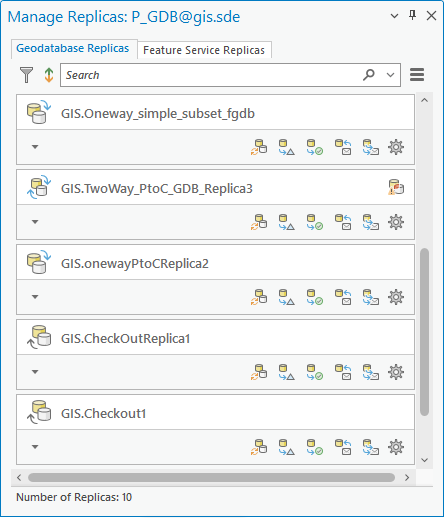The image size is (444, 518).
Task: Synchronize changes for GIS.onewayPtoCReplica2
Action: click(259, 297)
